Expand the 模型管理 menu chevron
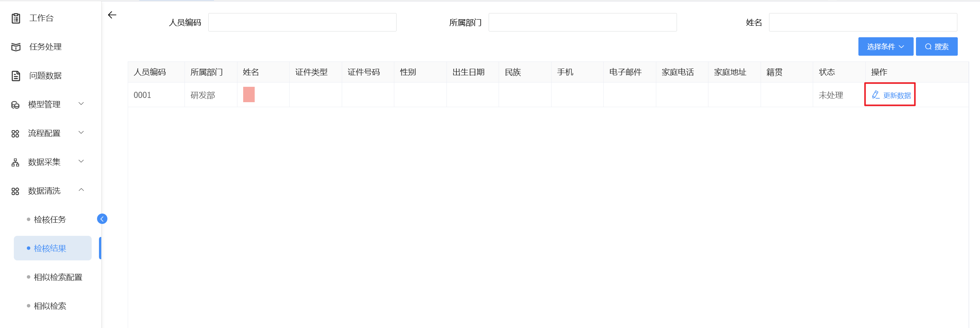Image resolution: width=980 pixels, height=328 pixels. click(x=81, y=104)
